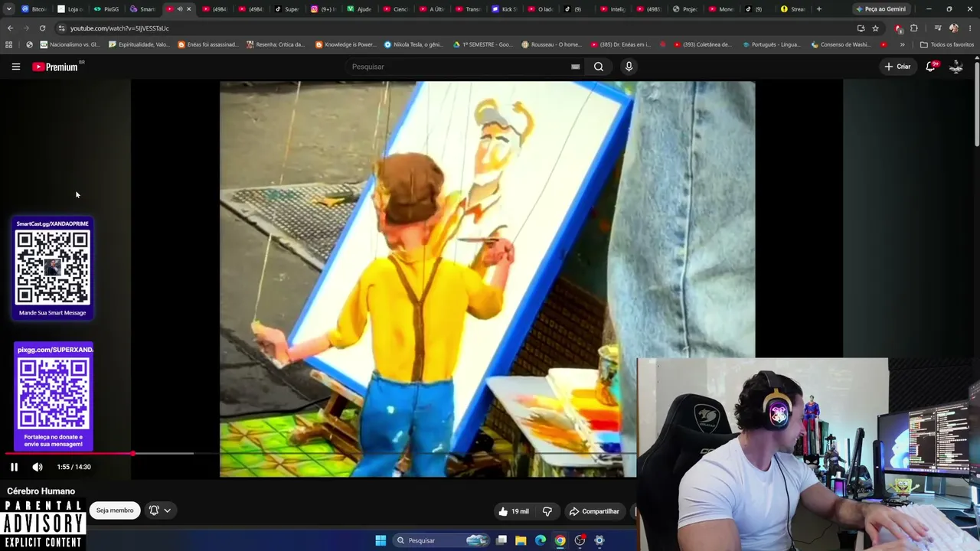The image size is (980, 551).
Task: Click Peça ao Gemini button
Action: 880,9
